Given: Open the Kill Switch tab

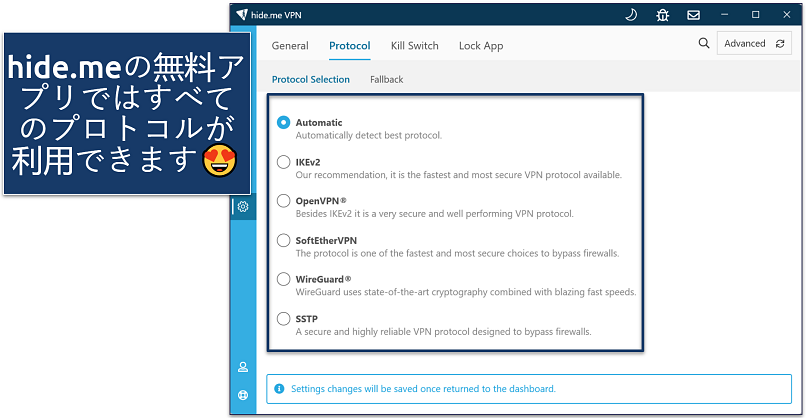Looking at the screenshot, I should 414,46.
